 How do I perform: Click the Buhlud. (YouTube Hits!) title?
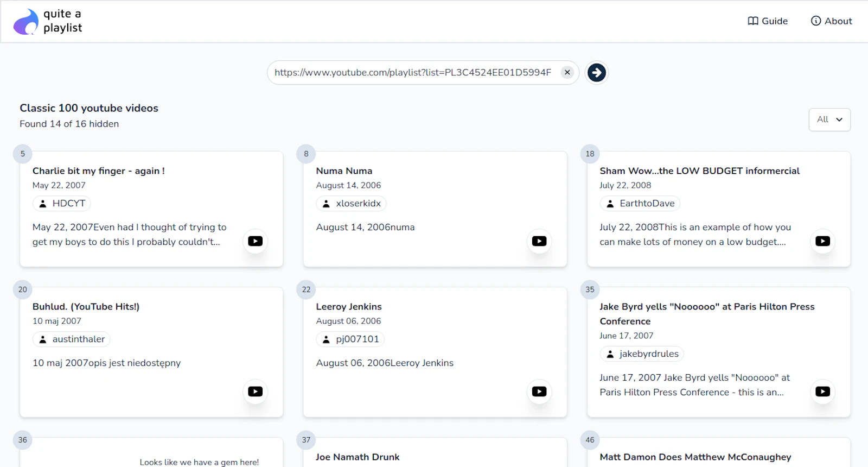coord(86,307)
